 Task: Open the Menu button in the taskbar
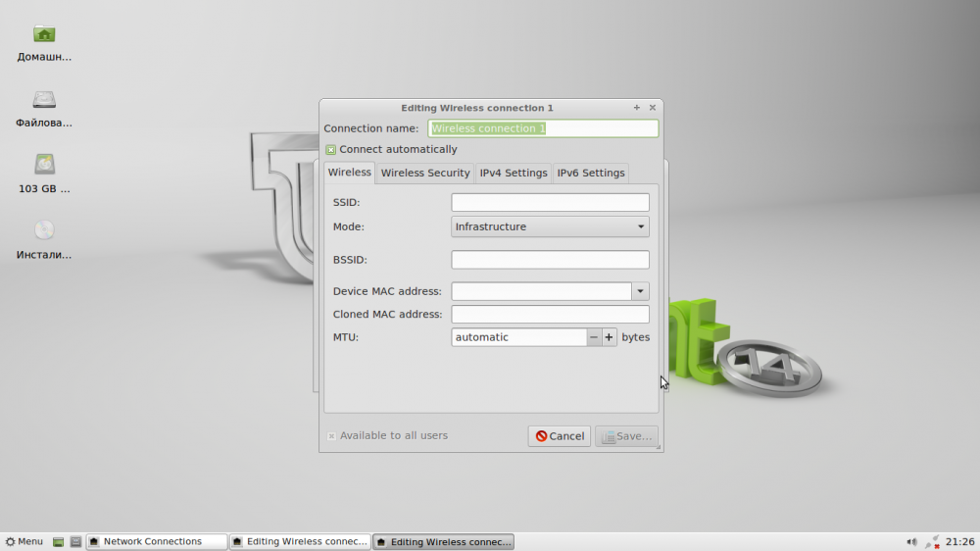(x=24, y=541)
